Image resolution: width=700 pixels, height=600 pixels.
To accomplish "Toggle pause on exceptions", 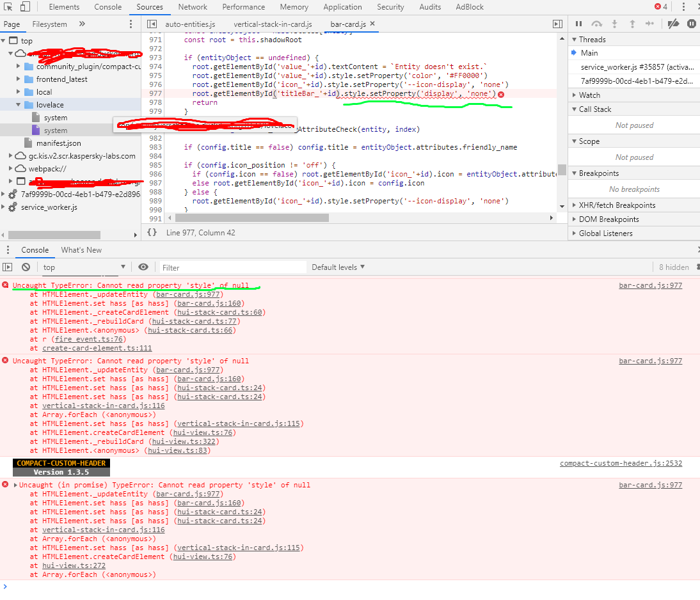I will click(x=691, y=24).
